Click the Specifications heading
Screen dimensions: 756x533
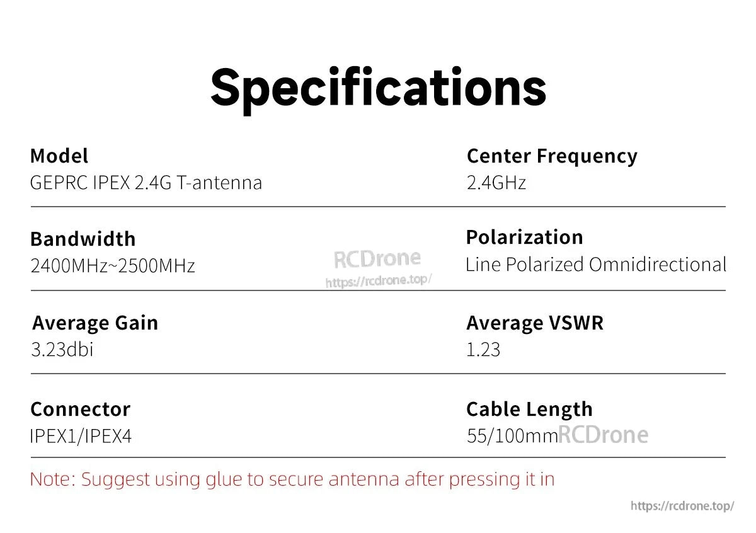coord(378,87)
